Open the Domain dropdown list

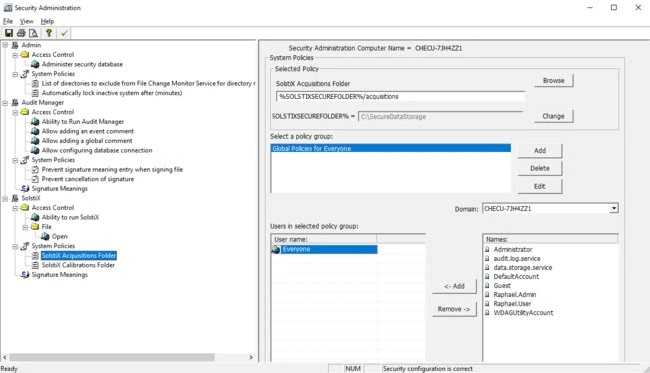614,208
